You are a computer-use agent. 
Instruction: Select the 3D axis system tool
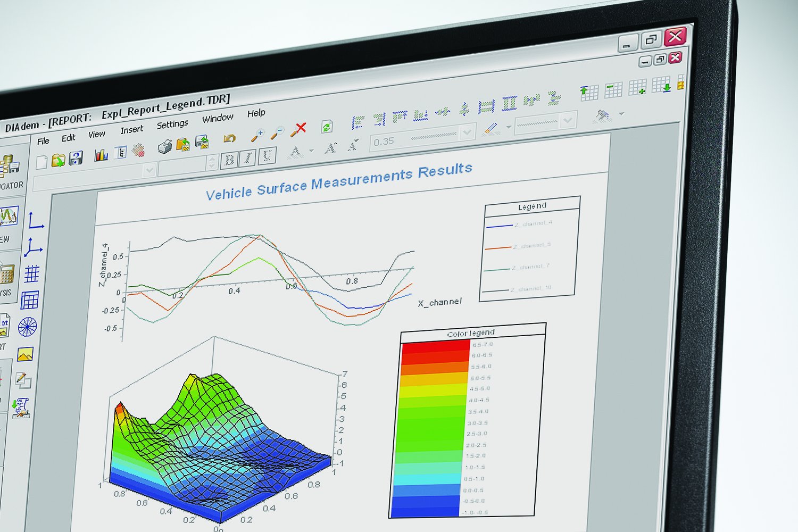click(x=34, y=246)
